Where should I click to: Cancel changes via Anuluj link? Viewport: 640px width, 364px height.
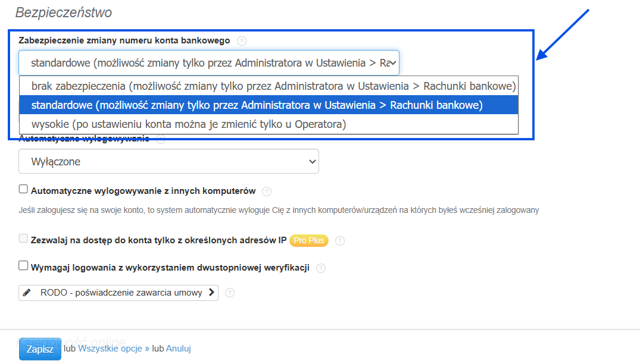pos(179,349)
